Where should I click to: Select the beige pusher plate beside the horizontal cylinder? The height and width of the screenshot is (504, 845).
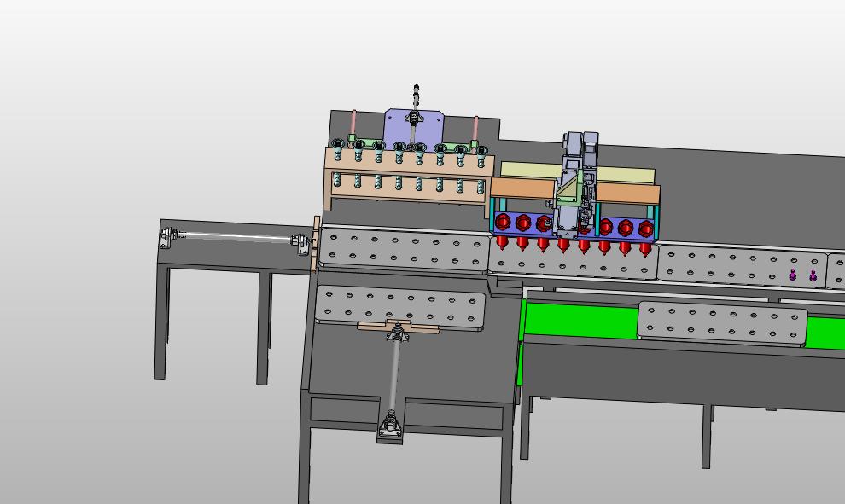pos(317,245)
